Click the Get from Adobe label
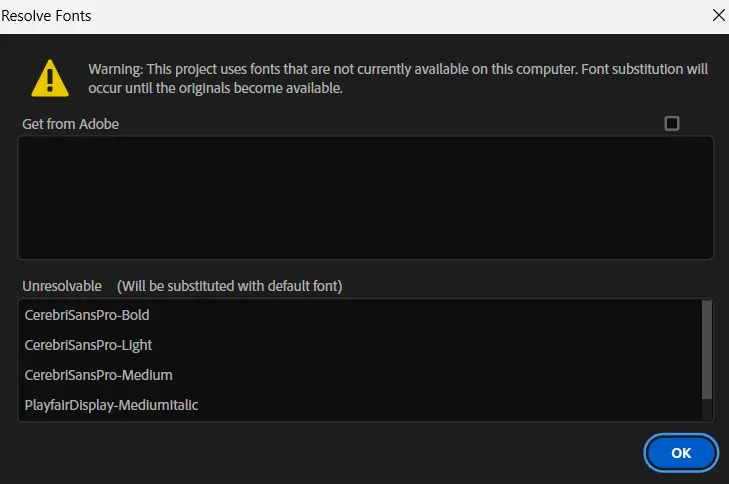The height and width of the screenshot is (484, 729). point(70,124)
